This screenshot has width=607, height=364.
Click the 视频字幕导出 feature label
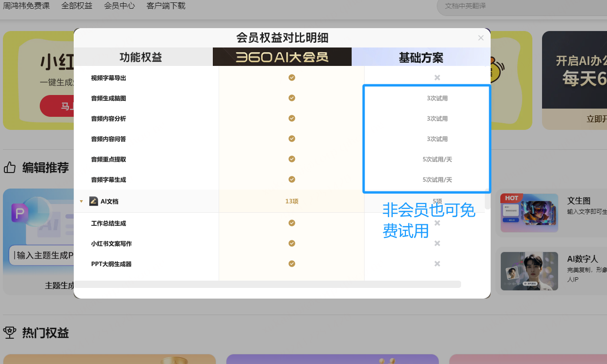coord(109,78)
